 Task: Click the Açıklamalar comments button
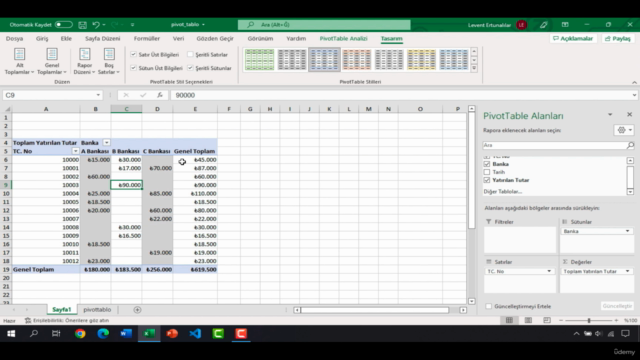tap(573, 38)
